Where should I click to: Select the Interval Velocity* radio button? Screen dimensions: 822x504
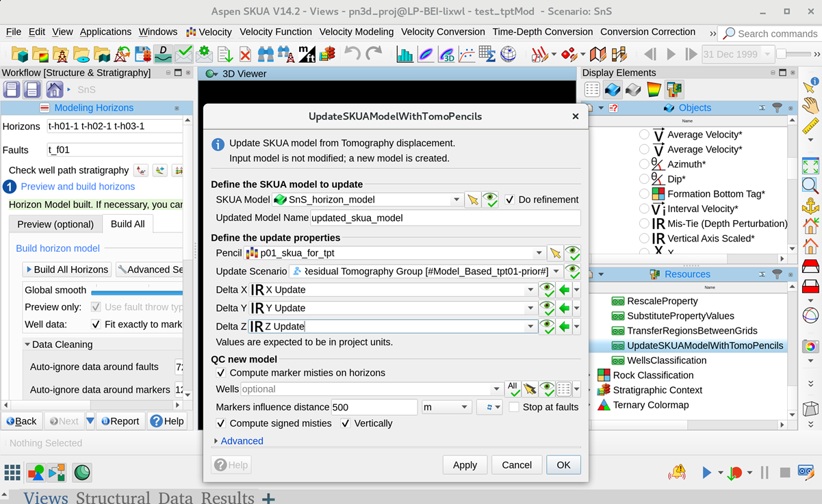[644, 209]
